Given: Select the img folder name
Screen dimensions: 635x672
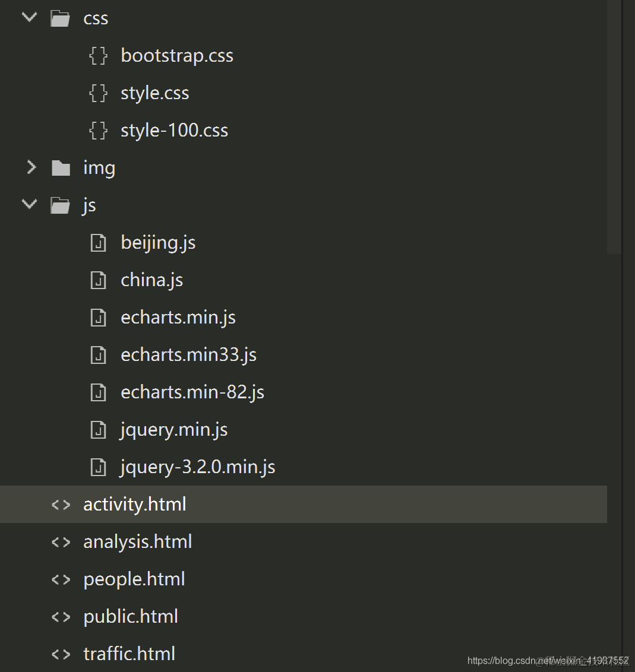Looking at the screenshot, I should 99,168.
